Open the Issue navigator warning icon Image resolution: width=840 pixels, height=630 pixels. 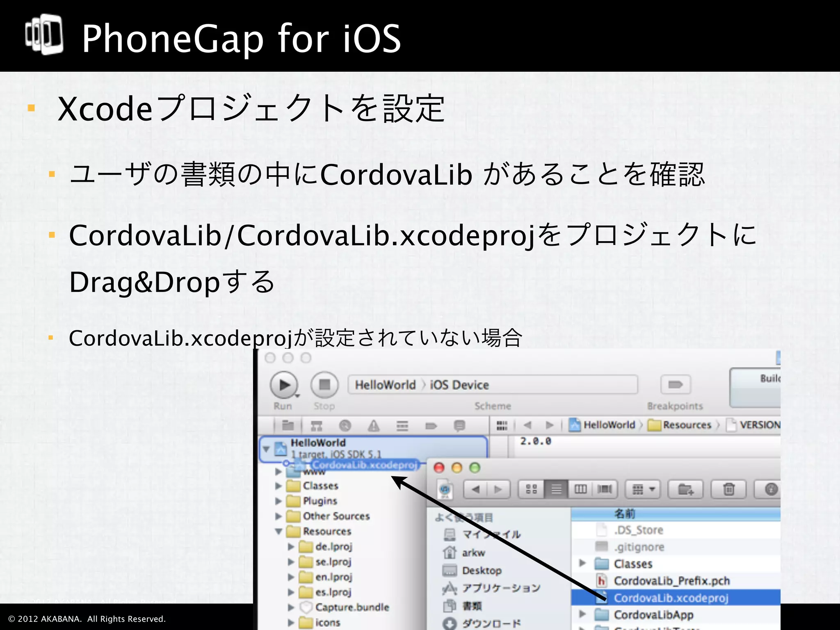[374, 426]
